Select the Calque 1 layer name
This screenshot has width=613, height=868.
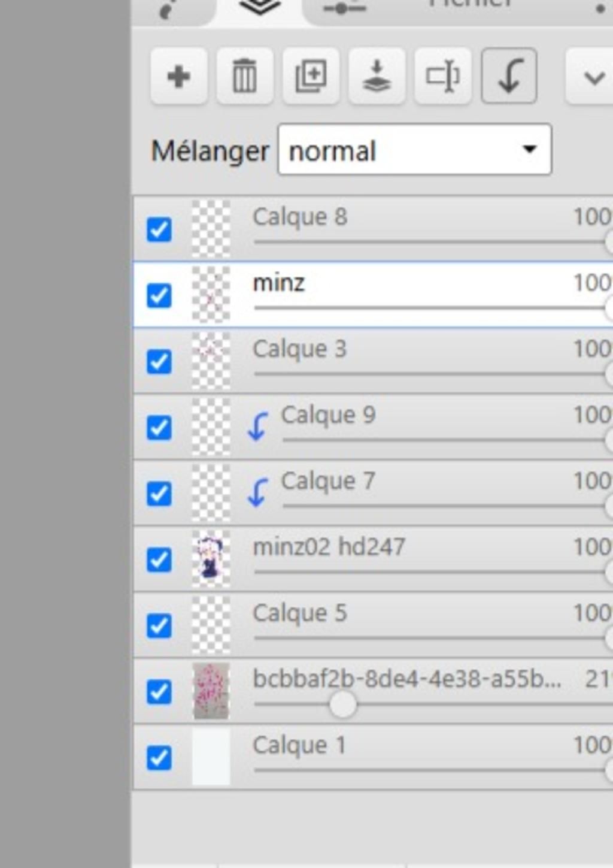(300, 745)
